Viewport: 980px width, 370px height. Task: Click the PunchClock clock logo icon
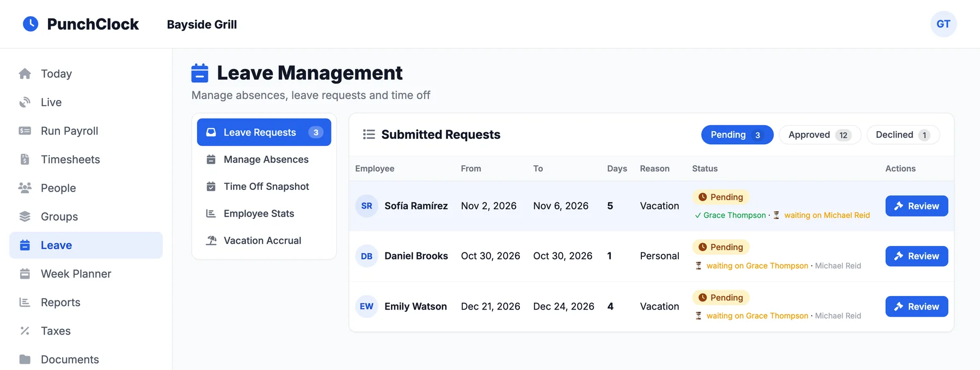tap(30, 24)
